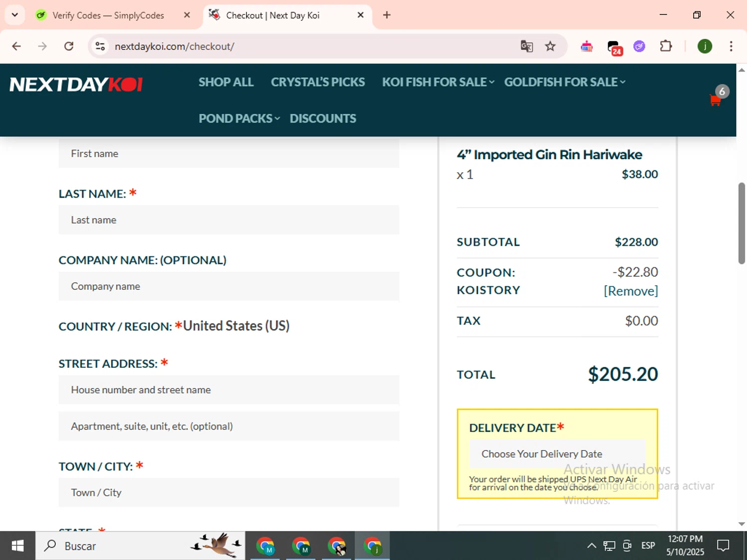Viewport: 747px width, 560px height.
Task: Open Choose Your Delivery Date picker
Action: click(x=557, y=454)
